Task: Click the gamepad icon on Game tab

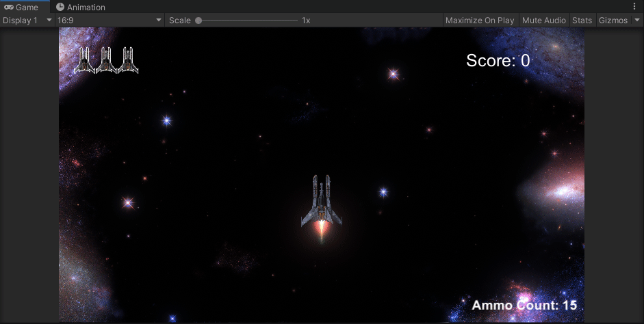Action: click(8, 7)
